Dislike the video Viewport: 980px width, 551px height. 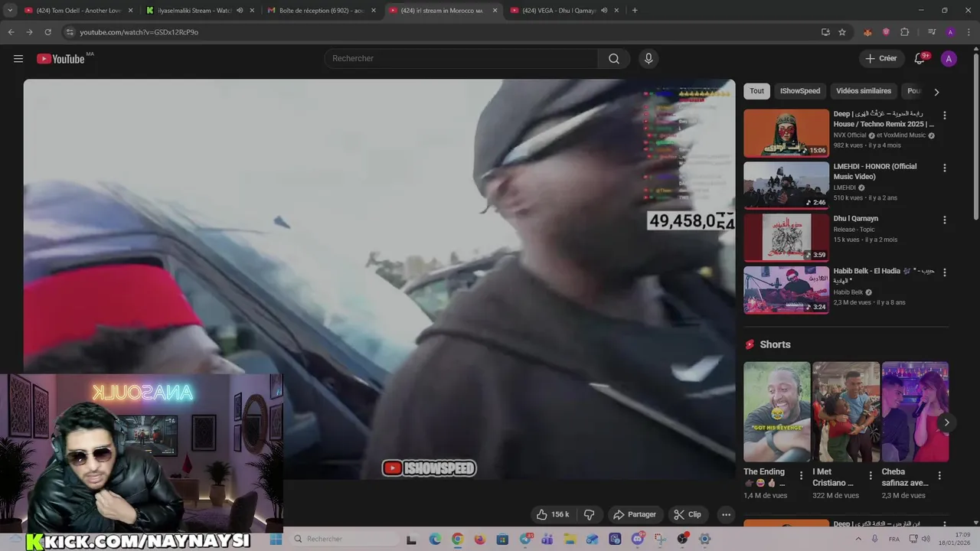point(589,514)
